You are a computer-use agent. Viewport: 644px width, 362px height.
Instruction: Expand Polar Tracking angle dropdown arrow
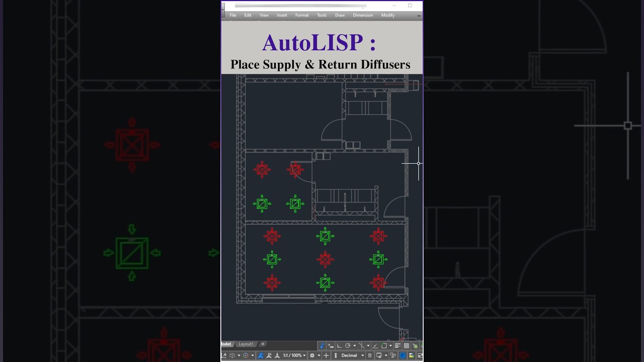[x=355, y=346]
